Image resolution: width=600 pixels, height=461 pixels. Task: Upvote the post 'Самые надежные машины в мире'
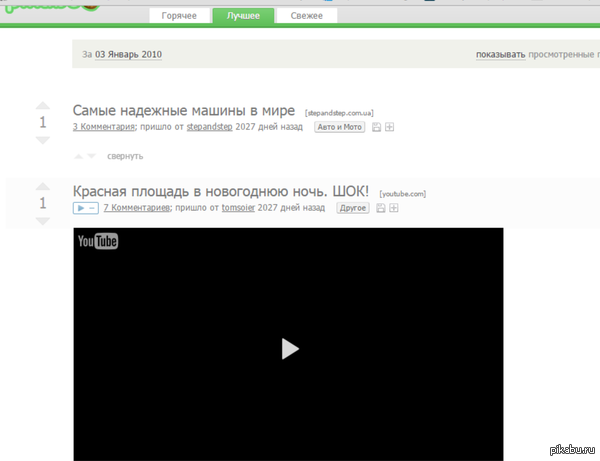(x=42, y=105)
